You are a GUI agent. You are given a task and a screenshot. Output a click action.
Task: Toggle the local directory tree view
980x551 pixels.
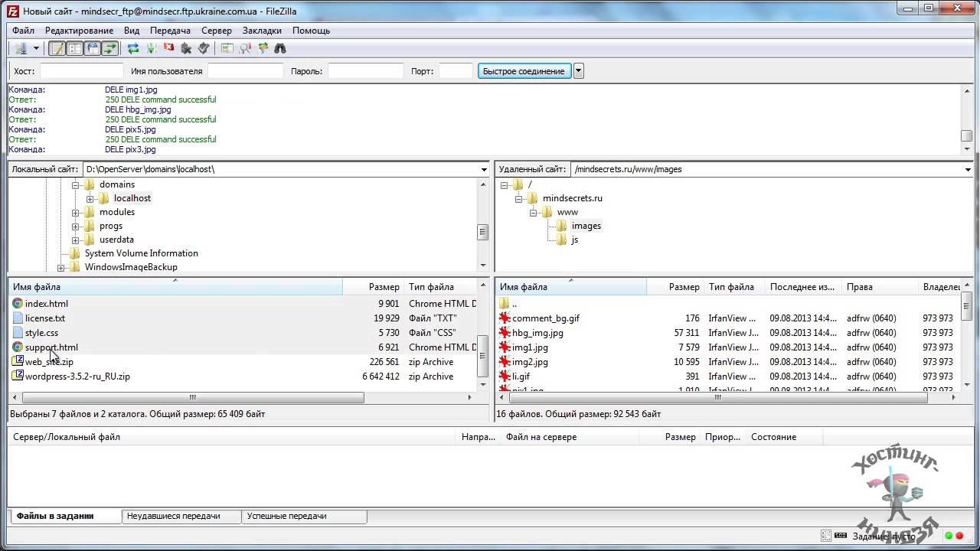(75, 48)
